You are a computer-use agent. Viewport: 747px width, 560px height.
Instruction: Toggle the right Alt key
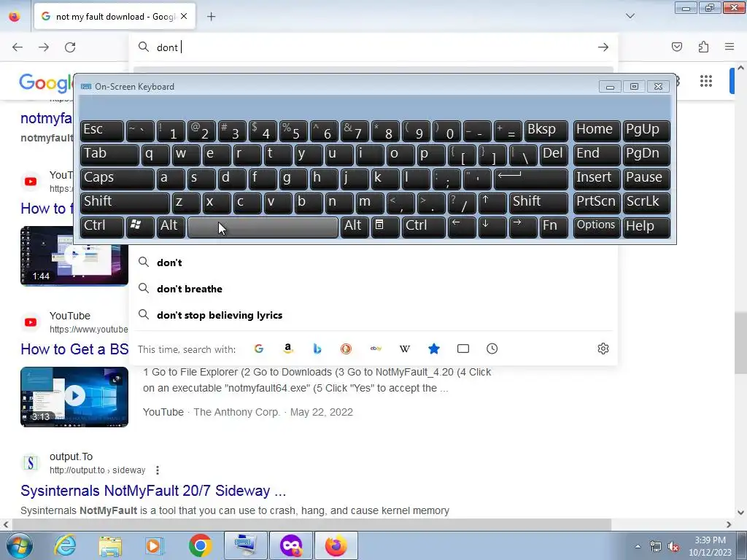(355, 227)
